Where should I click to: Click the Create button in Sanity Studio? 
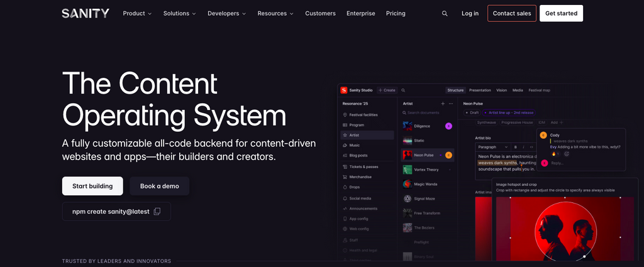point(387,90)
